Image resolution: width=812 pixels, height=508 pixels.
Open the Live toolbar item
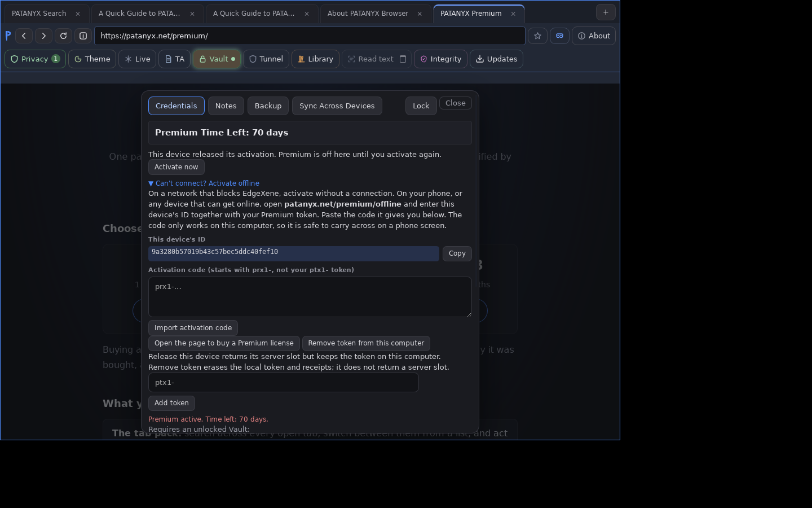click(137, 59)
